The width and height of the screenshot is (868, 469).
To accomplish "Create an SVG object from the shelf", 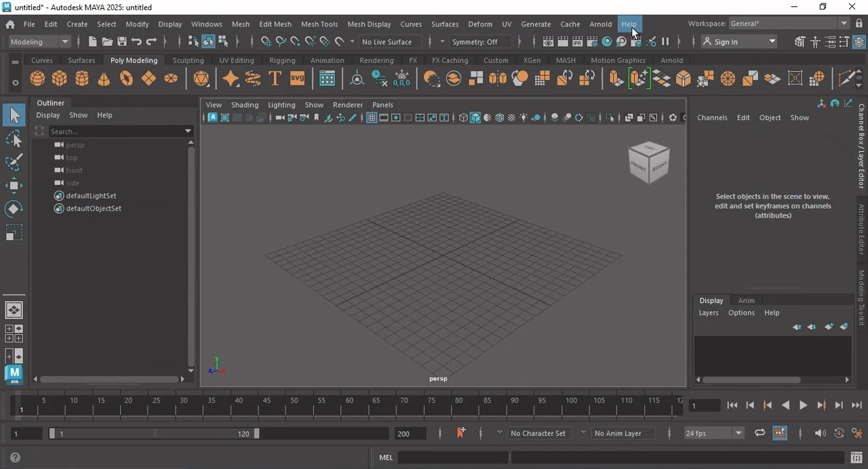I will tap(298, 78).
